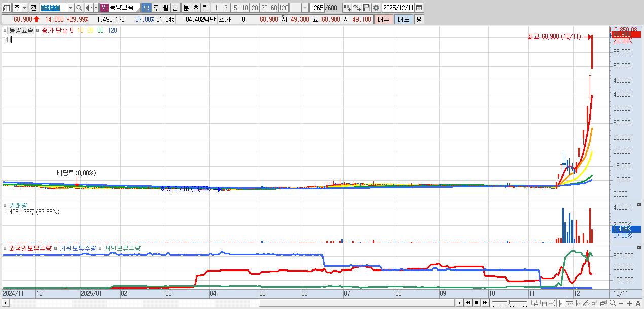Open the interval dropdown after 120
Viewport: 644px width, 309px height.
click(305, 8)
